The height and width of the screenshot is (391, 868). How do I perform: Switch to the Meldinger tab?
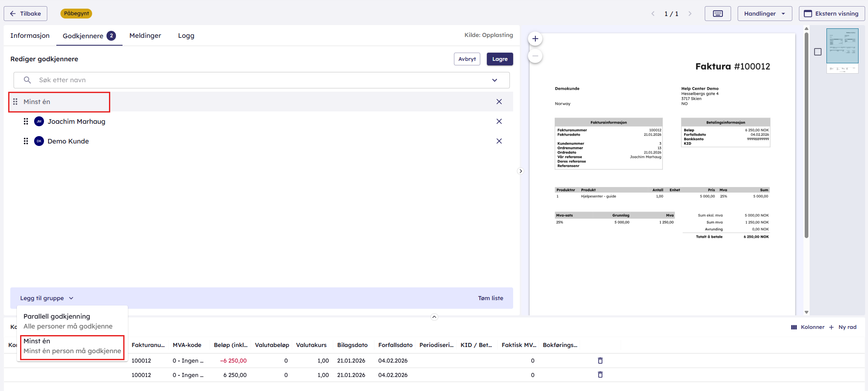point(145,36)
